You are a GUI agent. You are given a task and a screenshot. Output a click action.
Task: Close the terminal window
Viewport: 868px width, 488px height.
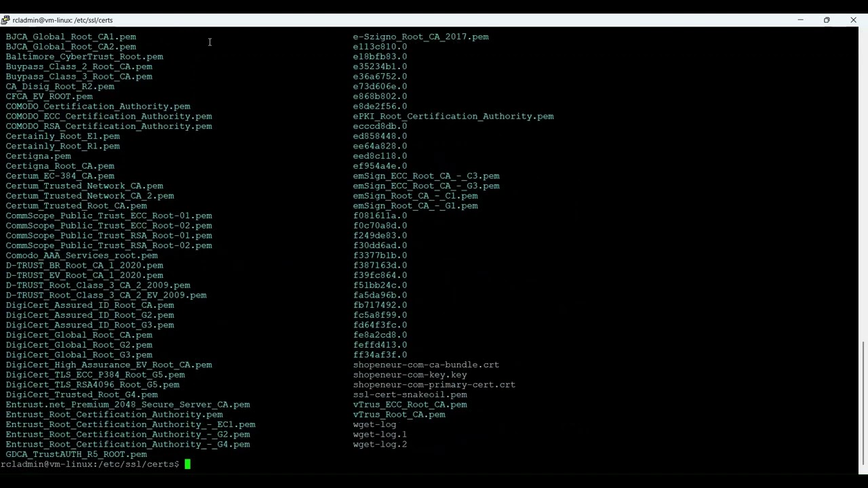[853, 20]
